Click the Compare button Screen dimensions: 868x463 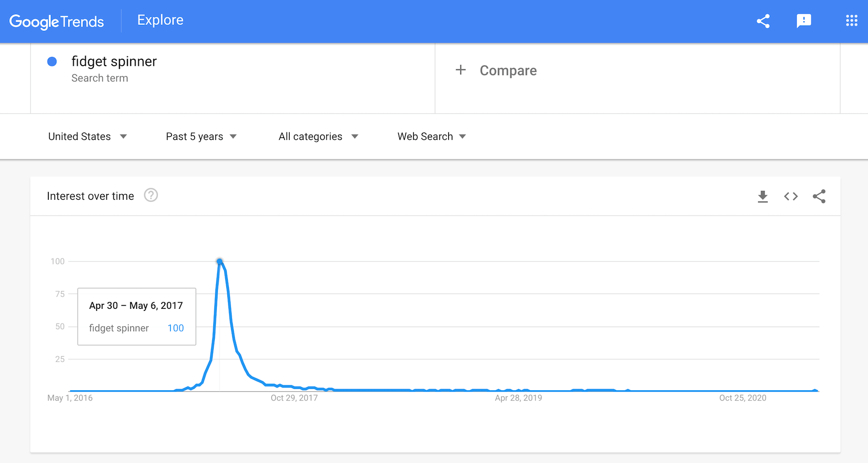pos(508,71)
